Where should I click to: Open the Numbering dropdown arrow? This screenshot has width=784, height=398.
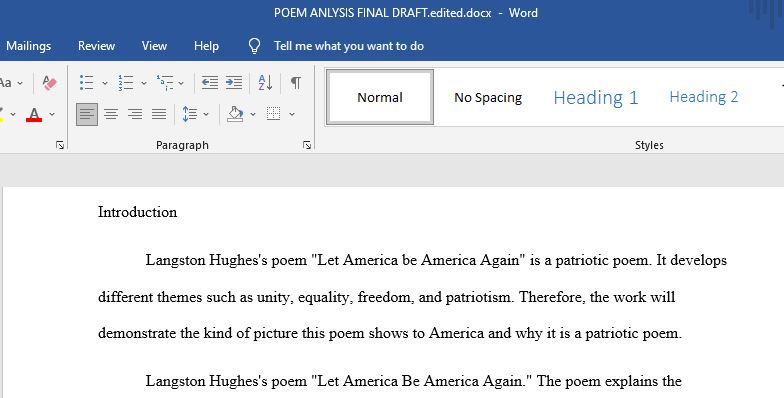pos(144,83)
